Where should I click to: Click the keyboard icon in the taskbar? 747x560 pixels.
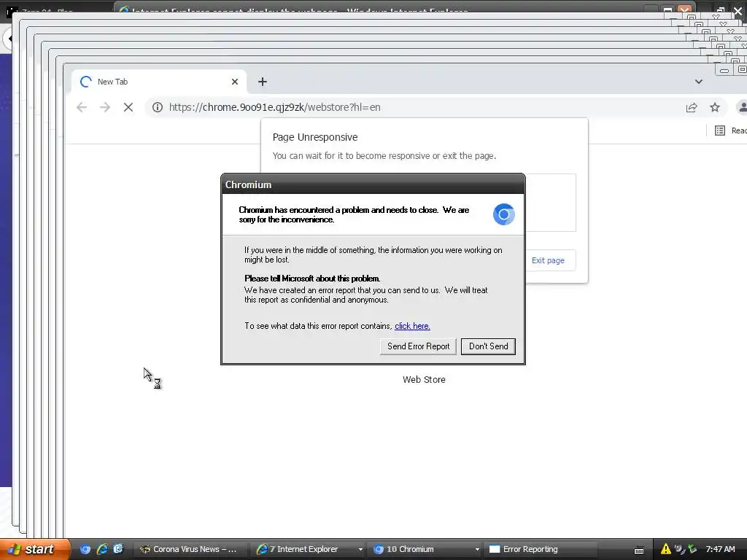(x=639, y=550)
